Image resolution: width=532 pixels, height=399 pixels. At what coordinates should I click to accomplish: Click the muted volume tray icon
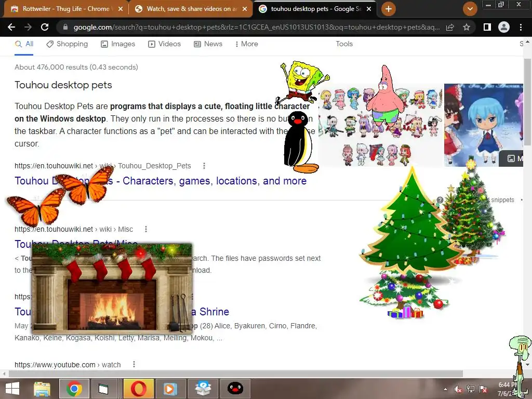tap(458, 389)
